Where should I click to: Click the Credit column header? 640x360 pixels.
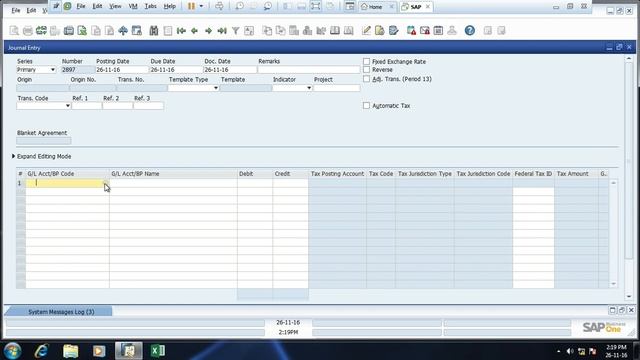pos(291,174)
